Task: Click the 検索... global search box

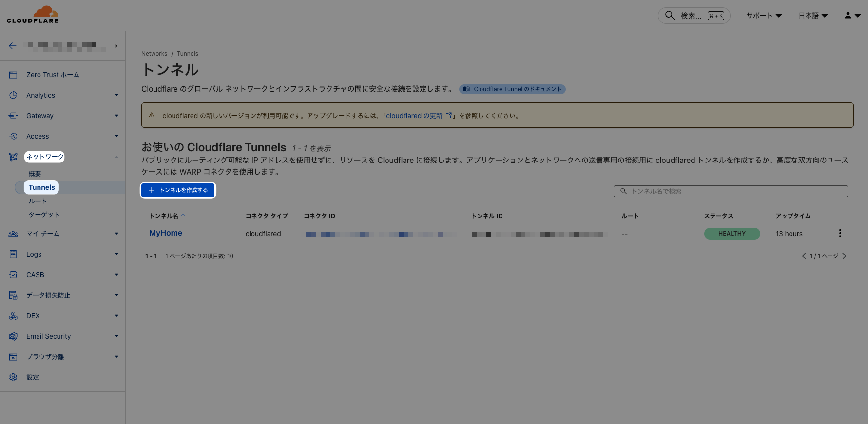Action: pos(694,16)
